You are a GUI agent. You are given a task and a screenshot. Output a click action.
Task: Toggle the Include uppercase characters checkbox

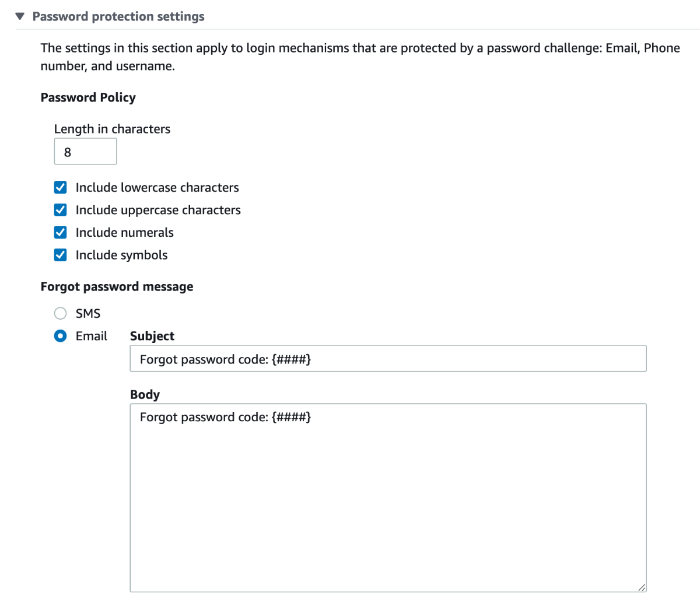click(x=60, y=210)
